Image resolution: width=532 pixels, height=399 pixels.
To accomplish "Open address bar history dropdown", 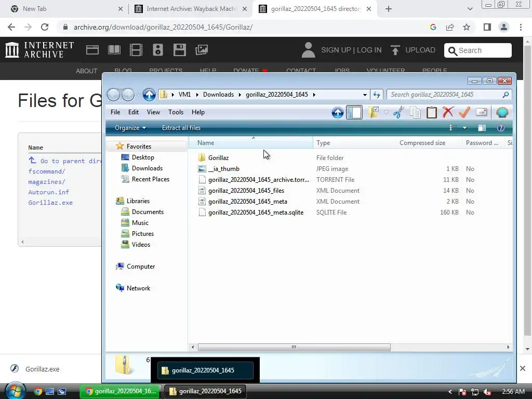I will point(365,95).
